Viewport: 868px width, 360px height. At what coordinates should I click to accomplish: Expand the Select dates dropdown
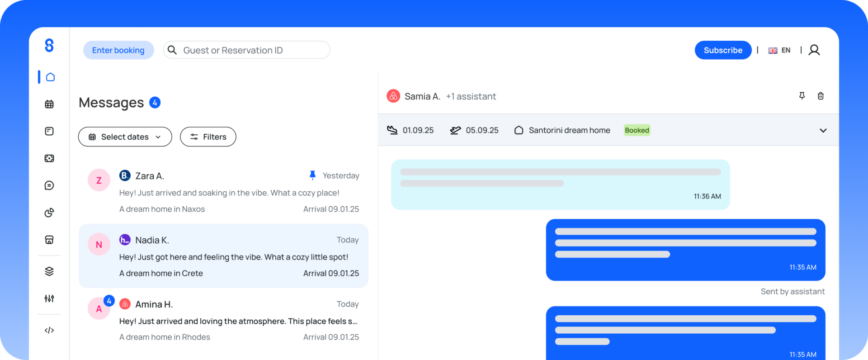click(125, 137)
